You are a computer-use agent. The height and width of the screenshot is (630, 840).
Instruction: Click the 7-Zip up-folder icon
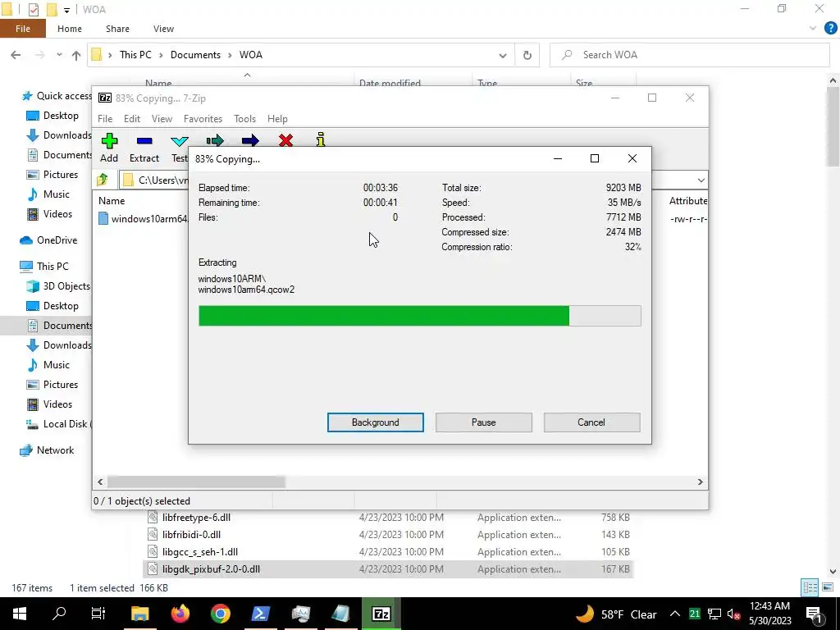point(103,180)
